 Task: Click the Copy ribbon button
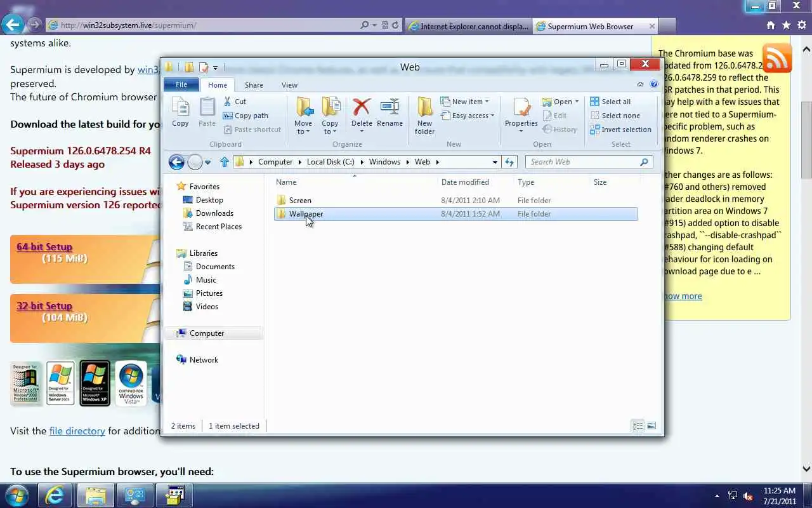(x=180, y=113)
